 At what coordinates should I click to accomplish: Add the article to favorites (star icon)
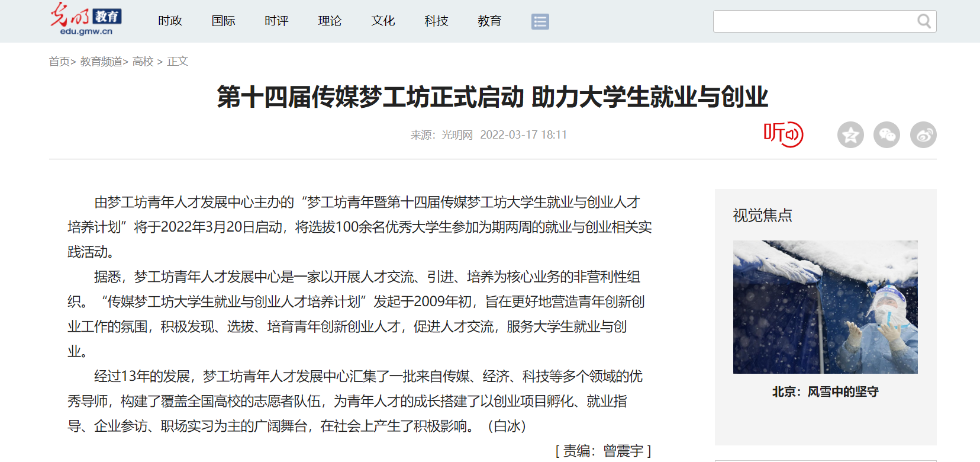[x=850, y=135]
